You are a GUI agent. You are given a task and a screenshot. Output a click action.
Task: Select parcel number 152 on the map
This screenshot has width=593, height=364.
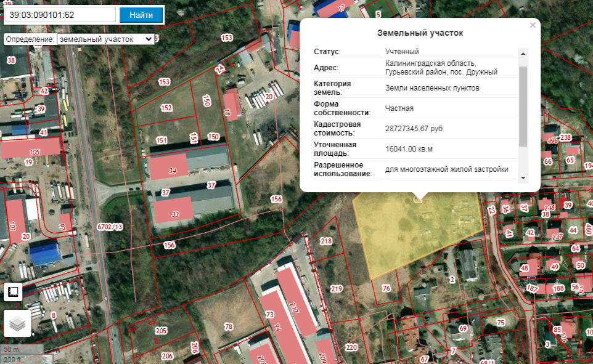pos(166,108)
